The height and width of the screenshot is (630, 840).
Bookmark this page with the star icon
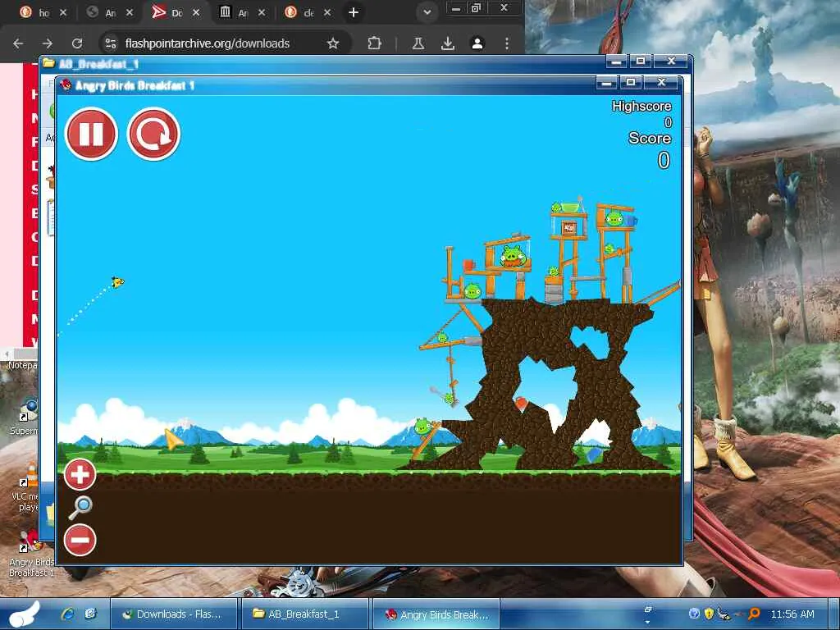(333, 43)
